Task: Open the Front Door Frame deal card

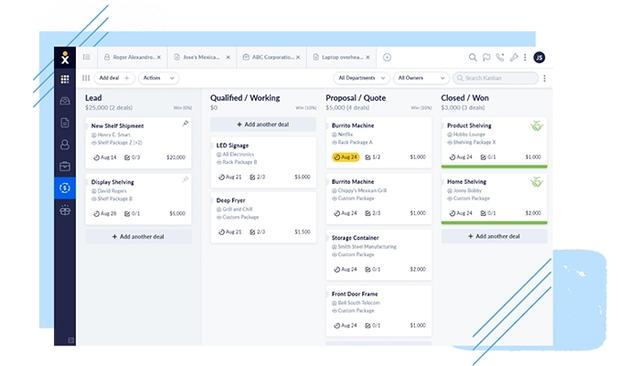Action: click(379, 311)
